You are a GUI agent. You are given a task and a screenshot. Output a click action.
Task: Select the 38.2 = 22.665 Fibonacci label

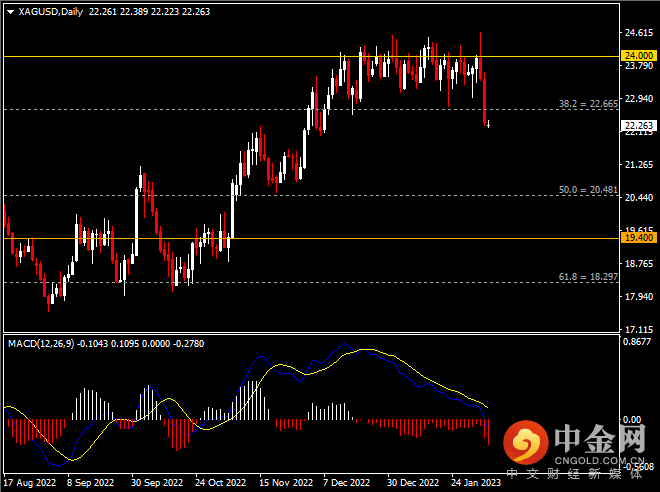coord(588,103)
